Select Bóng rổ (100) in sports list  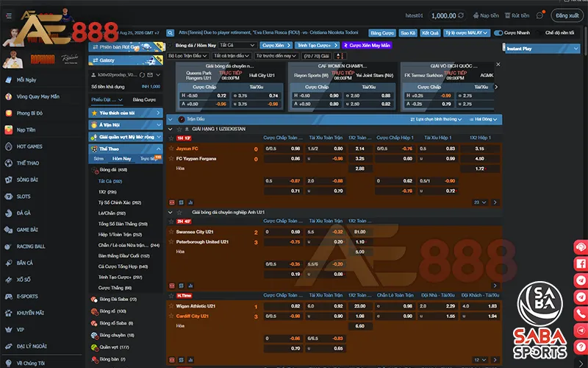[x=112, y=311]
